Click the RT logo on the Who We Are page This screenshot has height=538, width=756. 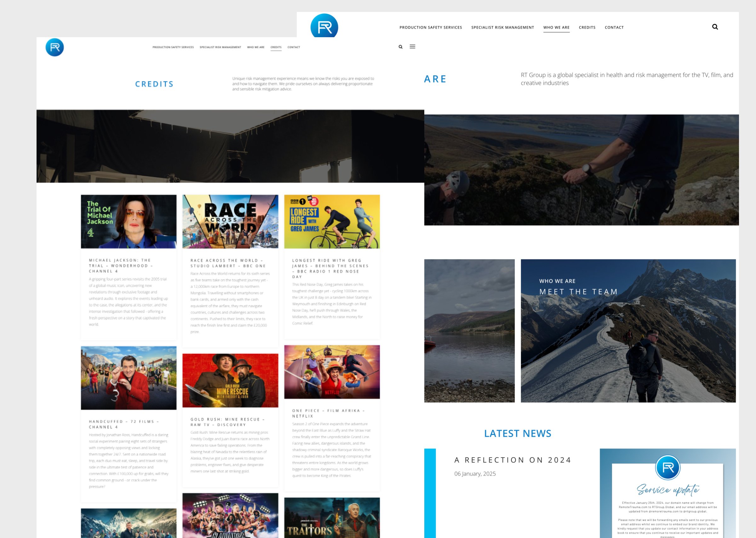point(324,26)
